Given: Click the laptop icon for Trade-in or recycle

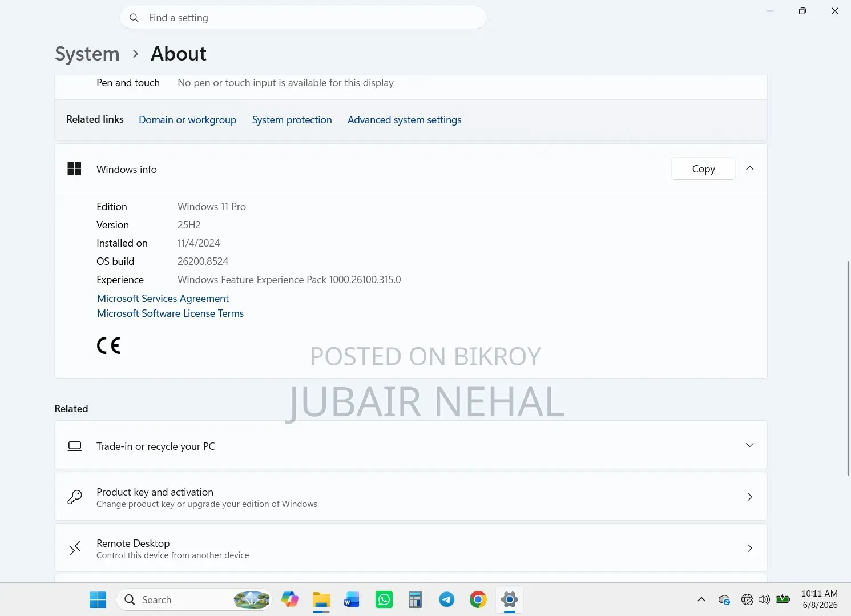Looking at the screenshot, I should pos(75,446).
